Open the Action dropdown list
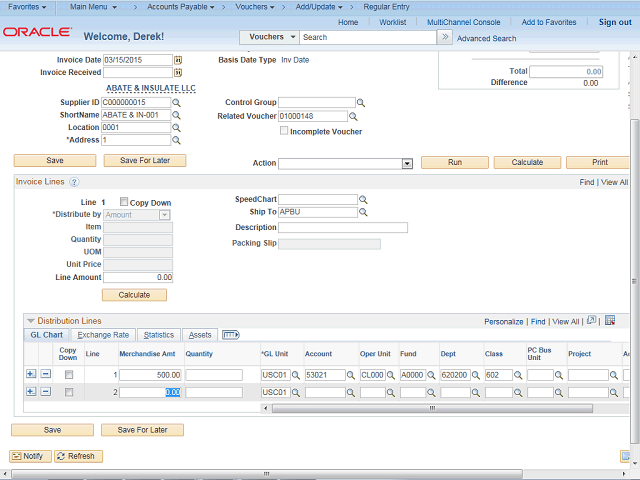This screenshot has width=640, height=480. pos(407,163)
